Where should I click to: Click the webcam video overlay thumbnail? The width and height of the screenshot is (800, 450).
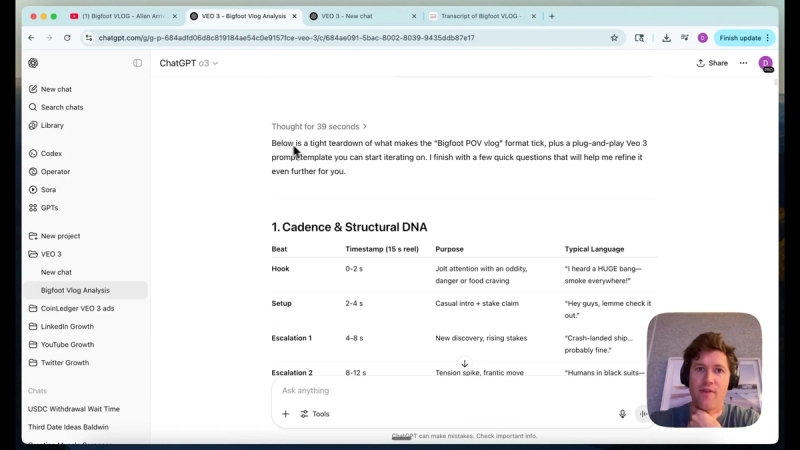tap(704, 370)
